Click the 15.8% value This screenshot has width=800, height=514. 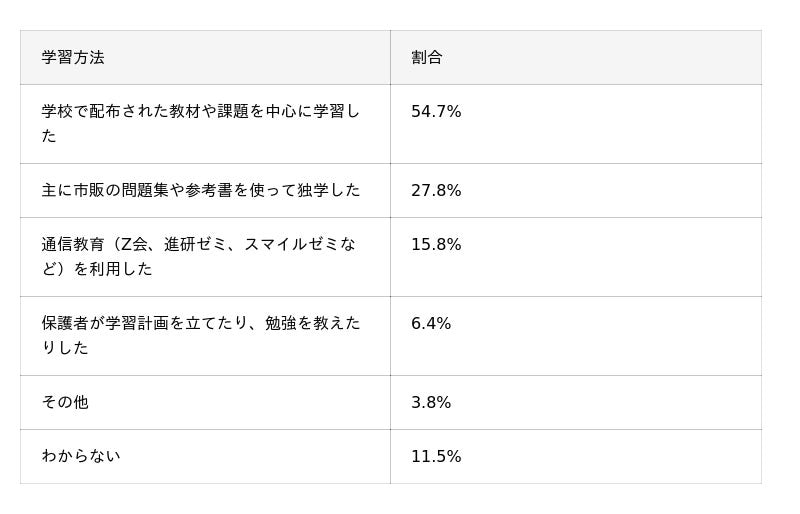coord(436,245)
